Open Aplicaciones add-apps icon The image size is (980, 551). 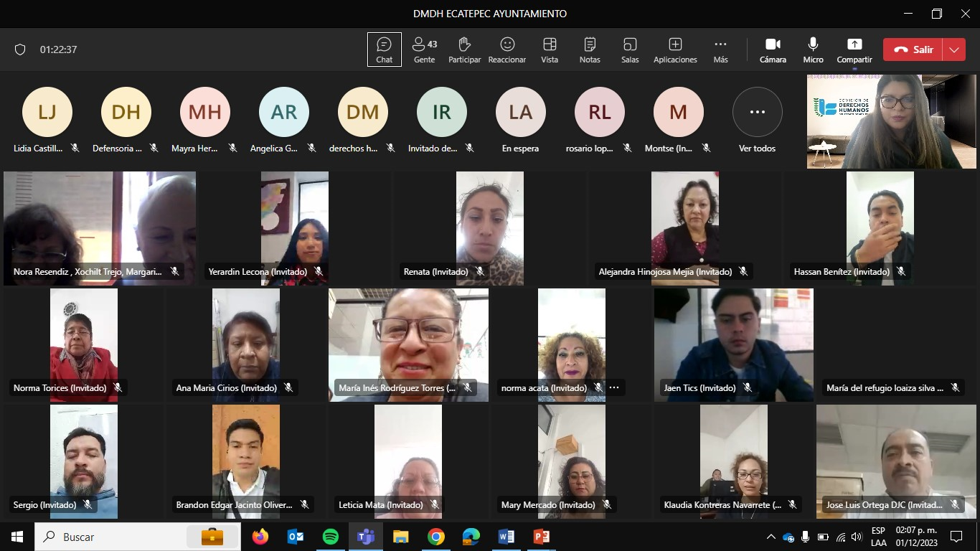[x=675, y=50]
